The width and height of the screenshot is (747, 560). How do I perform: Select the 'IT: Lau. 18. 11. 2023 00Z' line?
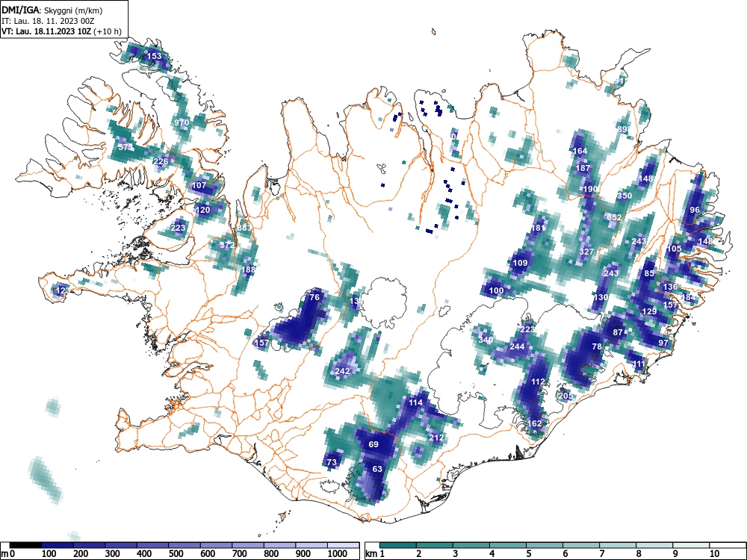click(x=48, y=21)
